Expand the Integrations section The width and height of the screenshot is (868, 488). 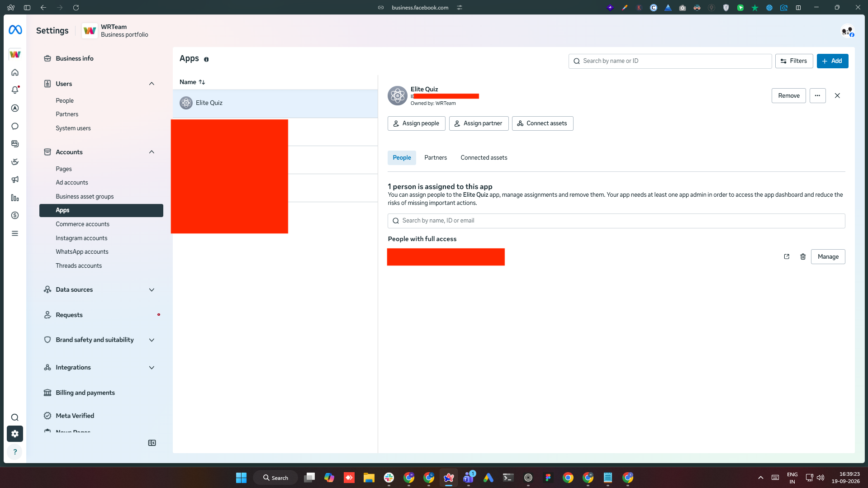click(x=152, y=367)
